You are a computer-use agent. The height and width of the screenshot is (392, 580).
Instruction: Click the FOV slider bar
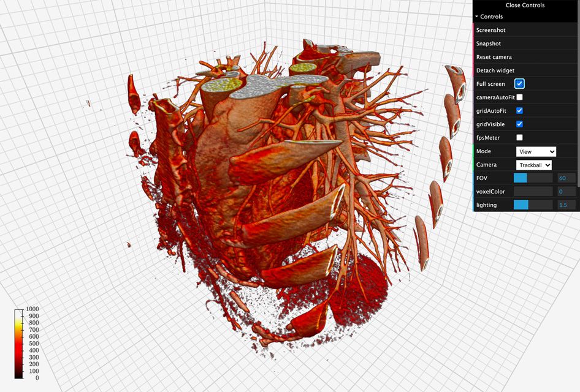click(x=533, y=178)
